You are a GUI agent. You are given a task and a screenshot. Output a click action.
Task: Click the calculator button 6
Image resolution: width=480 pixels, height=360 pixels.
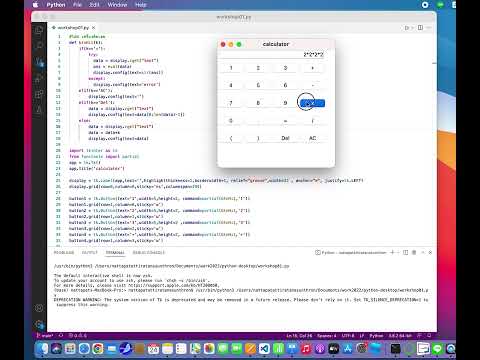(285, 85)
